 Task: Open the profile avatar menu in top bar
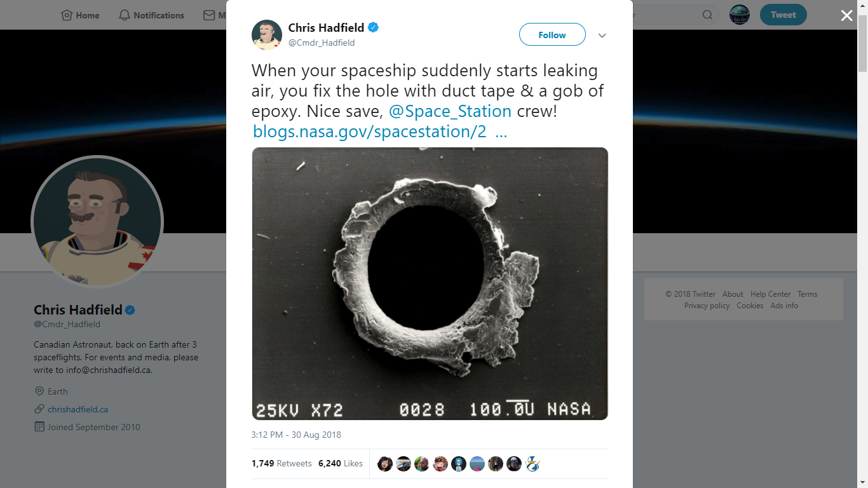point(739,15)
